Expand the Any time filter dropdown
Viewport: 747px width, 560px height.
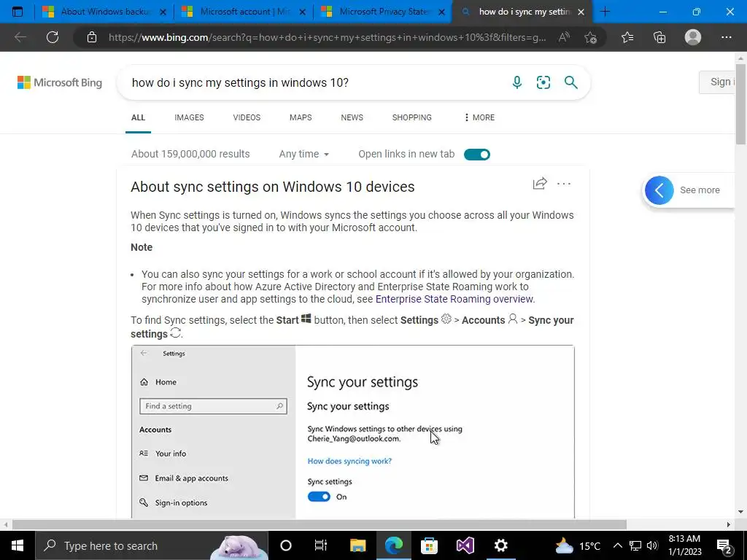pos(304,154)
